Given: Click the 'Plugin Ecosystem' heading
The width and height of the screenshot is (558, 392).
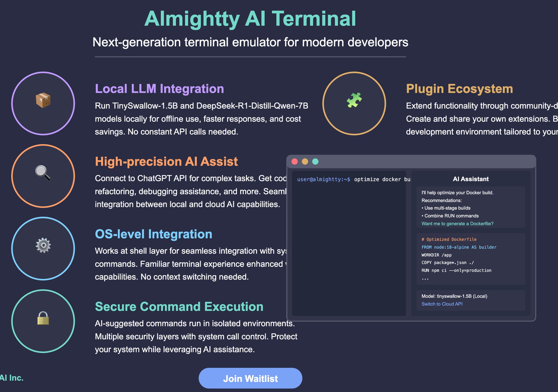Looking at the screenshot, I should 459,89.
